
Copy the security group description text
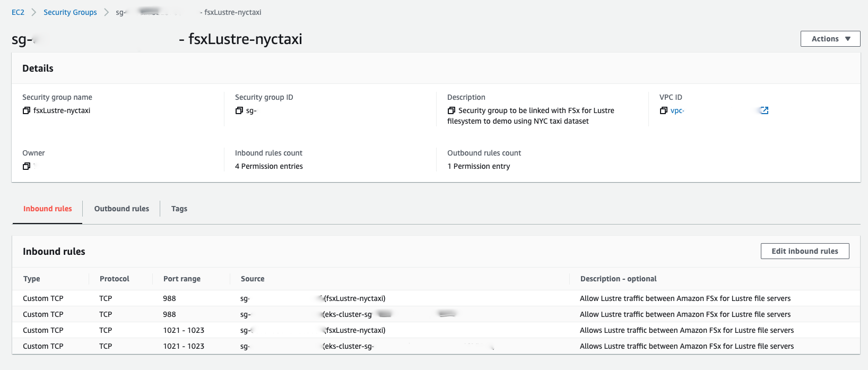[452, 110]
